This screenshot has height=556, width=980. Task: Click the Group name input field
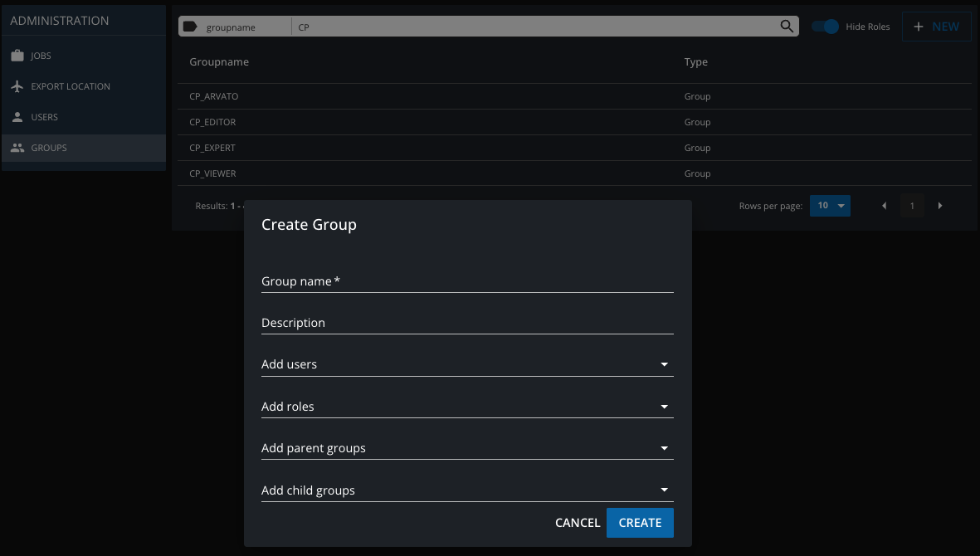point(467,282)
